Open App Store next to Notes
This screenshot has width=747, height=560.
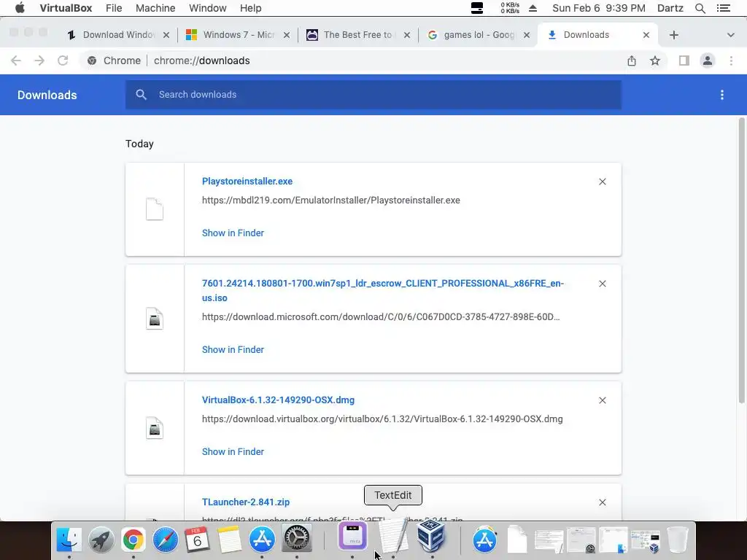pyautogui.click(x=262, y=540)
